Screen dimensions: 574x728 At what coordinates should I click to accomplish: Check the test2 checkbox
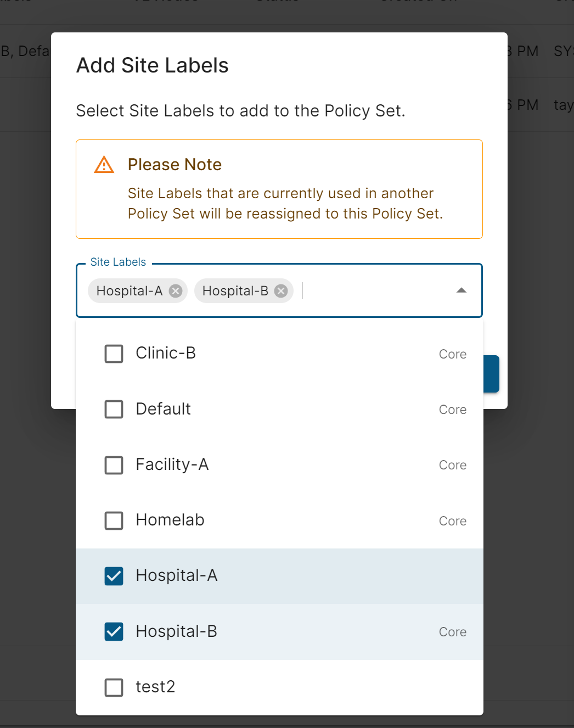coord(114,687)
